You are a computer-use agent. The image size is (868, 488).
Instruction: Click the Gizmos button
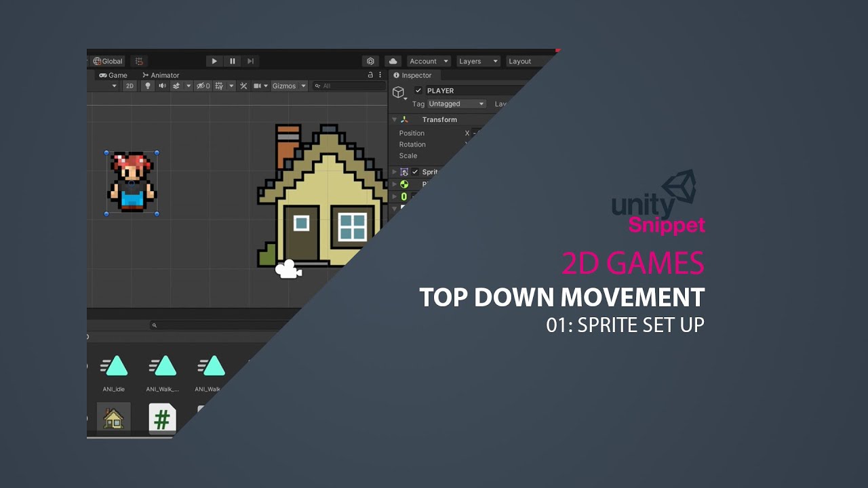pos(284,86)
